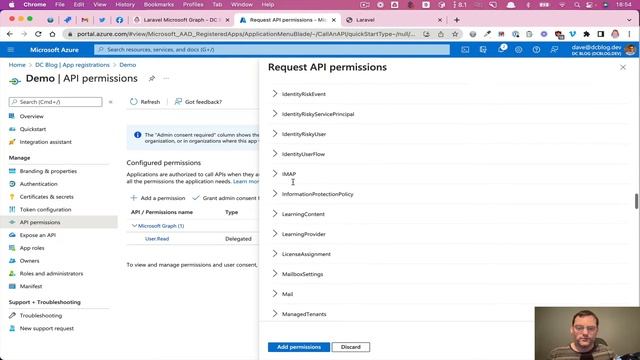Viewport: 640px width, 360px height.
Task: Open Manifest in the sidebar
Action: tap(31, 286)
